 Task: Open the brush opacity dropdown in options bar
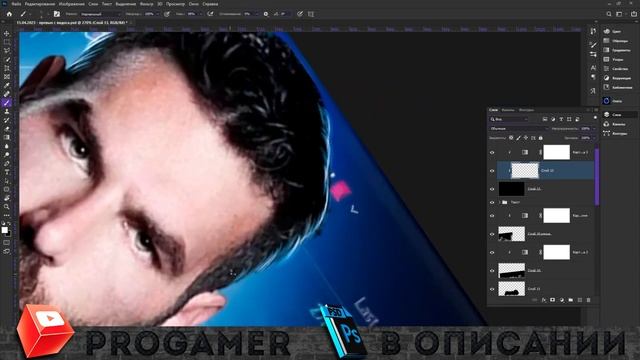point(158,14)
